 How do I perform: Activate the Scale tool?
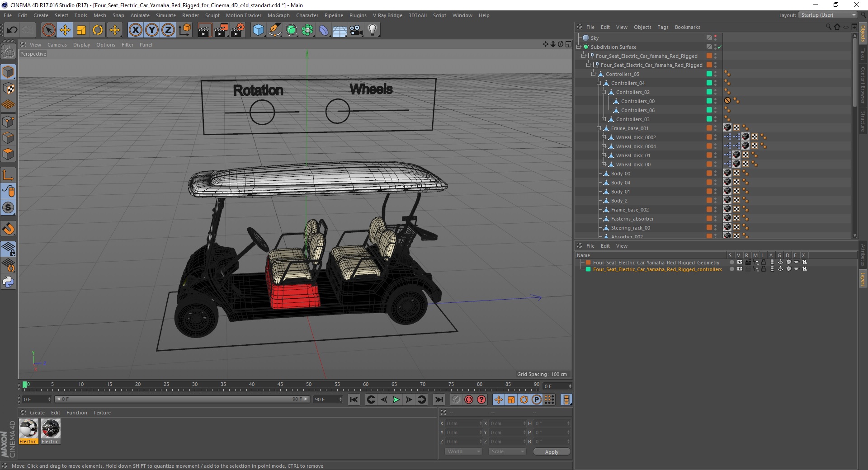[x=81, y=30]
